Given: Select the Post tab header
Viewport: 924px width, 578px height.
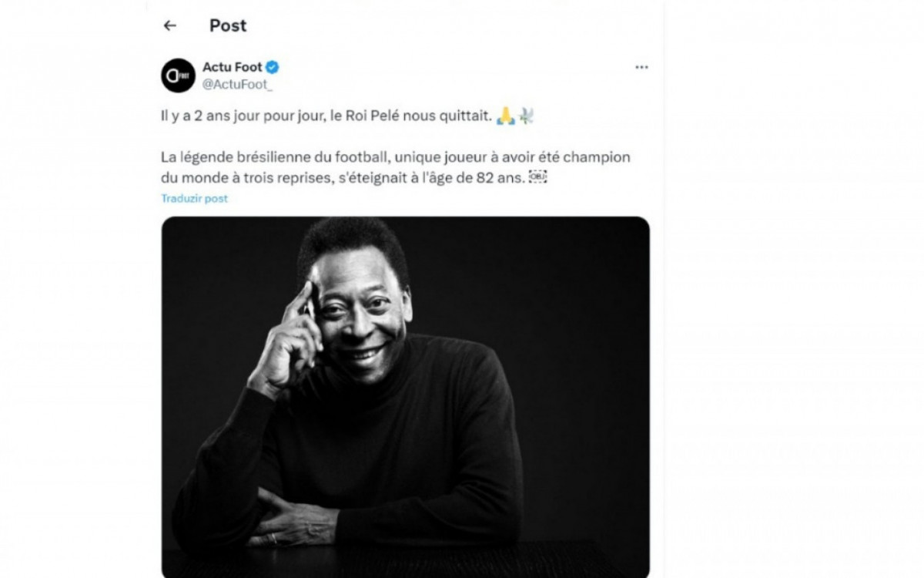Looking at the screenshot, I should tap(228, 25).
